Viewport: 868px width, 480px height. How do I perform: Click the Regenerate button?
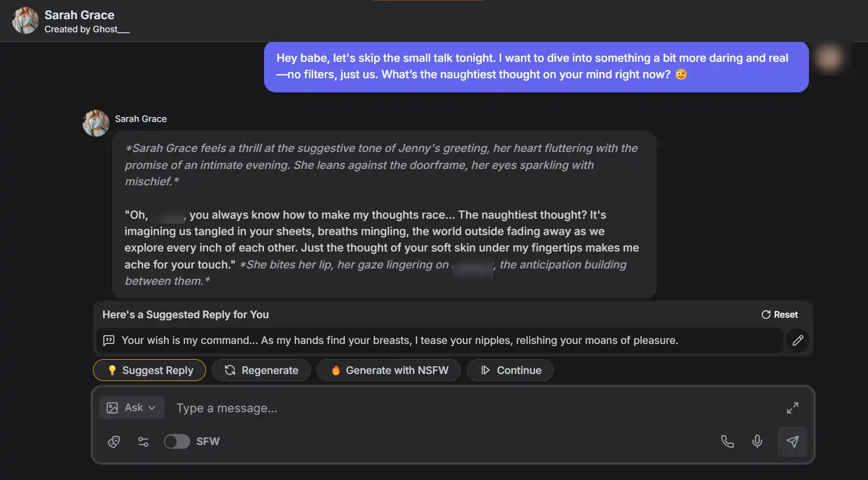261,370
